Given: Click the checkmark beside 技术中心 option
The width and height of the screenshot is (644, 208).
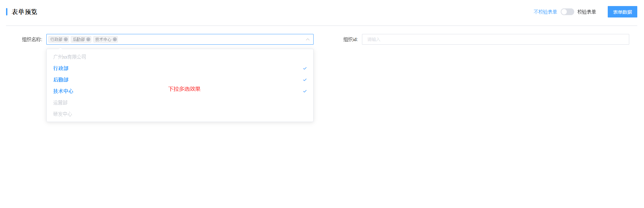Looking at the screenshot, I should tap(305, 91).
